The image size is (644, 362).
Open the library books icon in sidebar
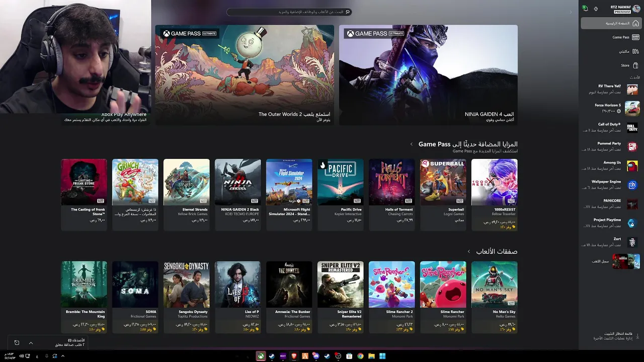click(x=635, y=51)
